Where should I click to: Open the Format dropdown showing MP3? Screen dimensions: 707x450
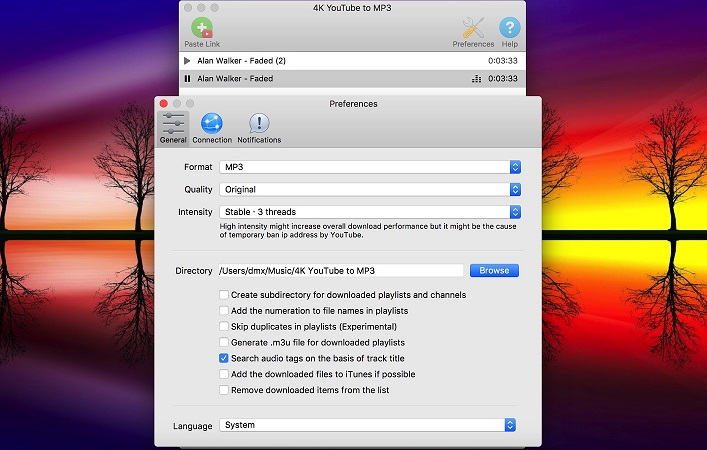pos(370,166)
